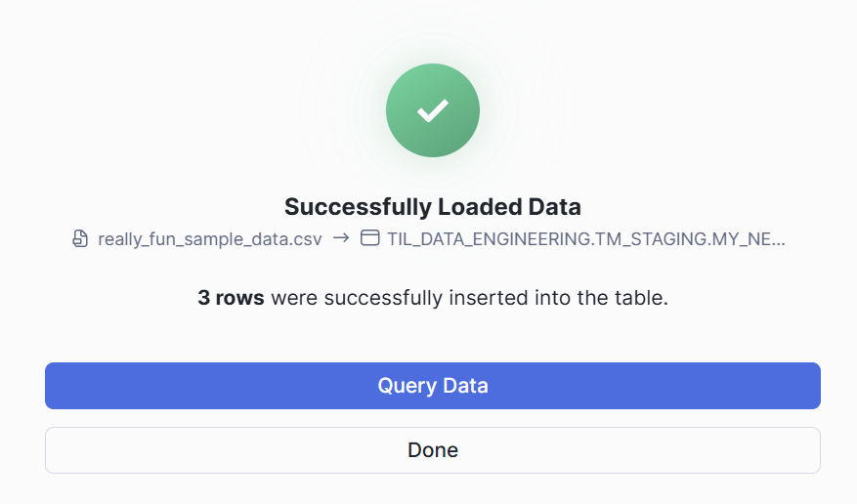The image size is (857, 504).
Task: Click the bold 3 rows text
Action: pyautogui.click(x=231, y=298)
